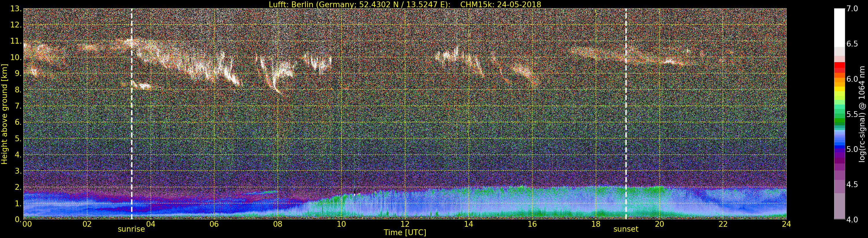Click the time tick label '14'
Screen dimensions: 868x238
point(469,224)
